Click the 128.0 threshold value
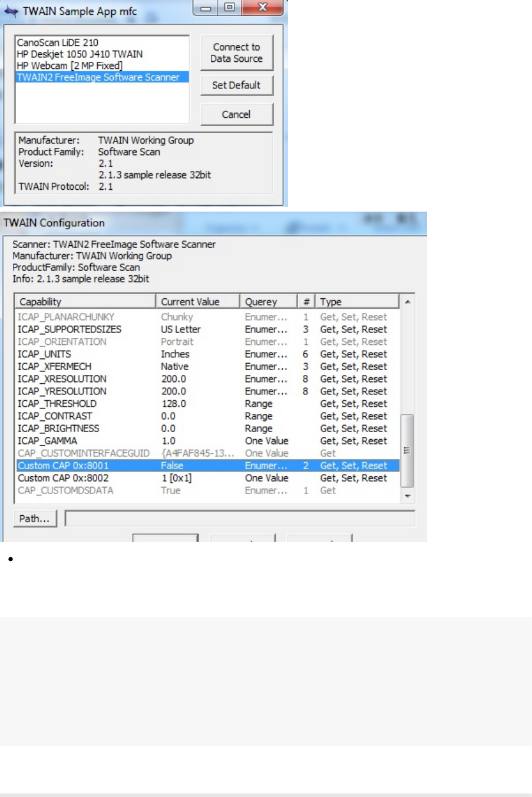Screen dimensions: 532x797 click(x=174, y=404)
